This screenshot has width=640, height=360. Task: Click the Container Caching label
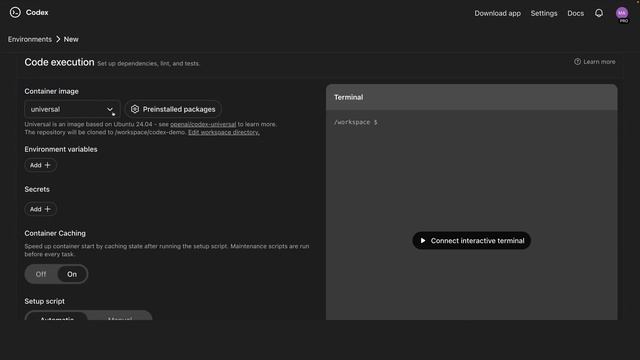pyautogui.click(x=55, y=233)
